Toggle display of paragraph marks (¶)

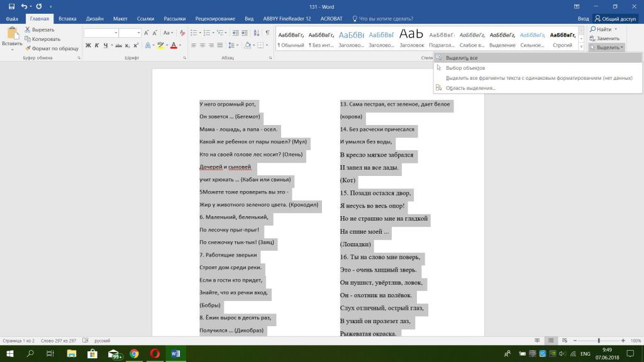(x=267, y=33)
